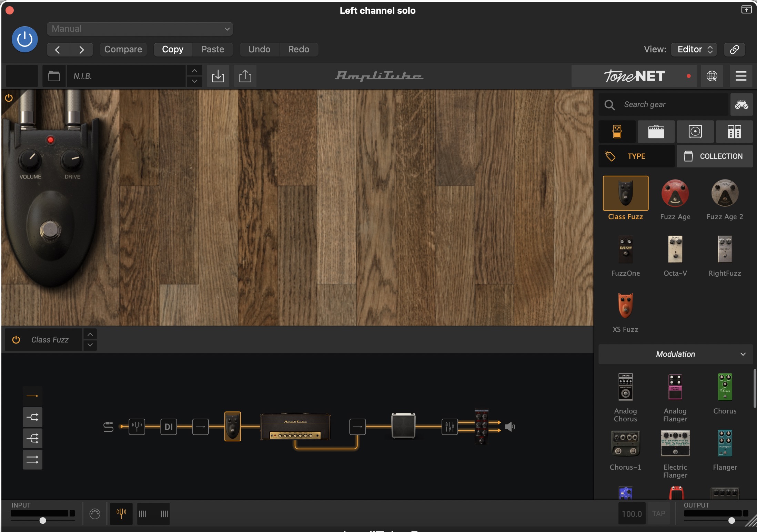The image size is (757, 532).
Task: Select the cabinet speaker gear tab
Action: point(695,132)
